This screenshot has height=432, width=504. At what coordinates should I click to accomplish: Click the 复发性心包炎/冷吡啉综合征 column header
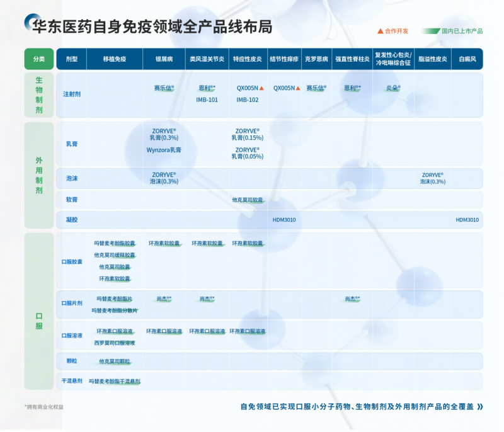[x=393, y=59]
